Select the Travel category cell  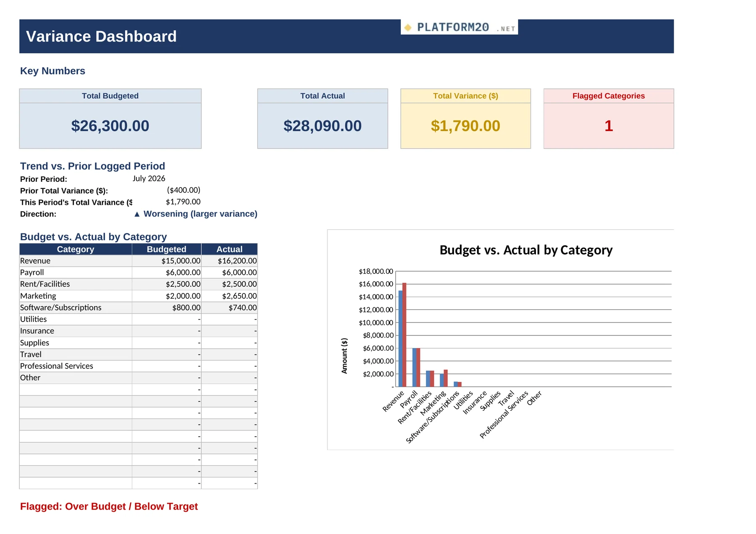(76, 354)
